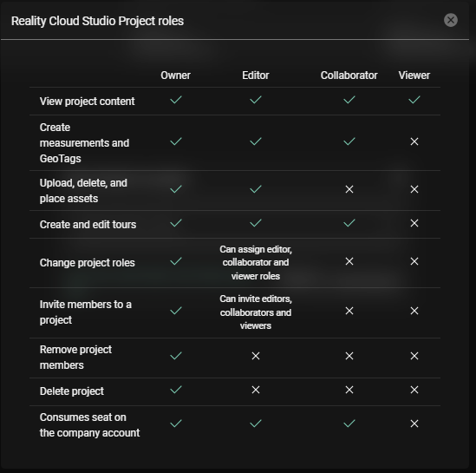
Task: Close the Project roles dialog
Action: 451,20
